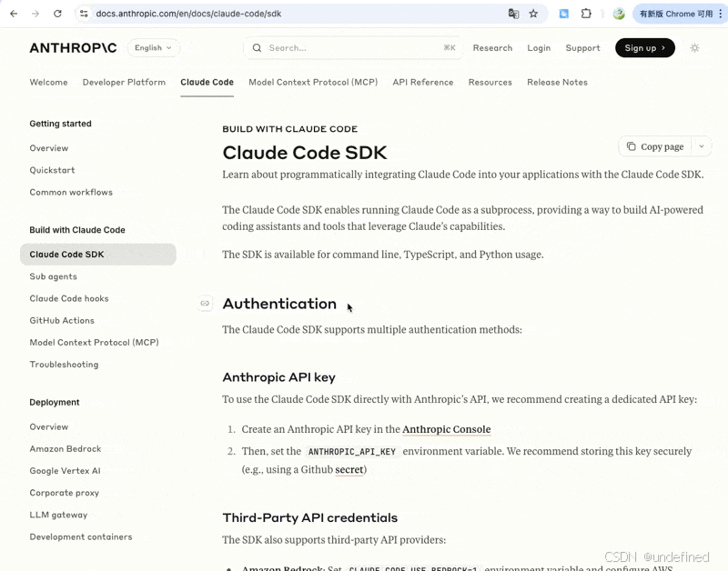Switch to the Welcome tab
This screenshot has width=728, height=571.
coord(49,82)
